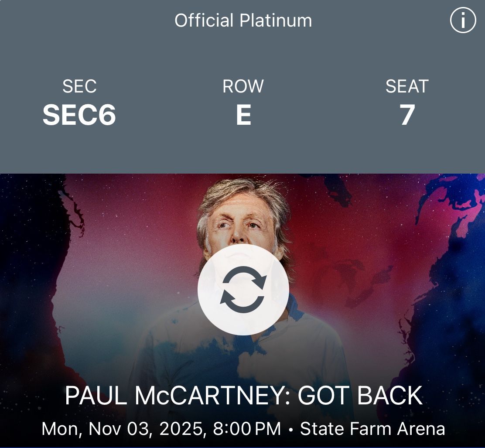Tap State Farm Arena venue text

point(373,429)
